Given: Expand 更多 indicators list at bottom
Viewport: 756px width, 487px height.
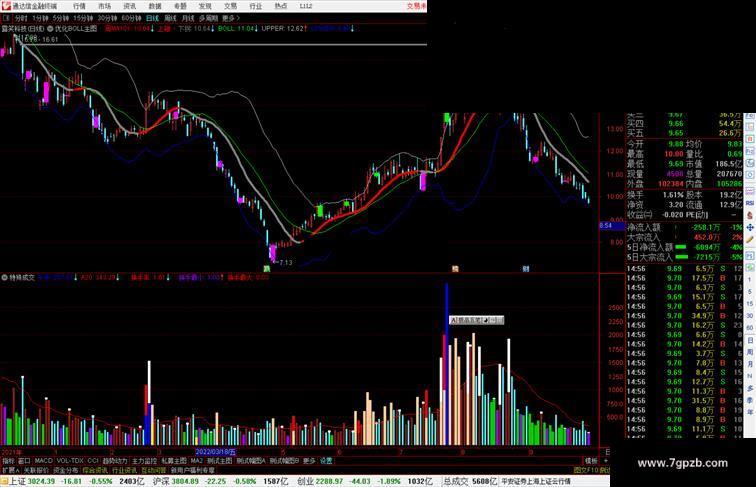Looking at the screenshot, I should (x=309, y=461).
